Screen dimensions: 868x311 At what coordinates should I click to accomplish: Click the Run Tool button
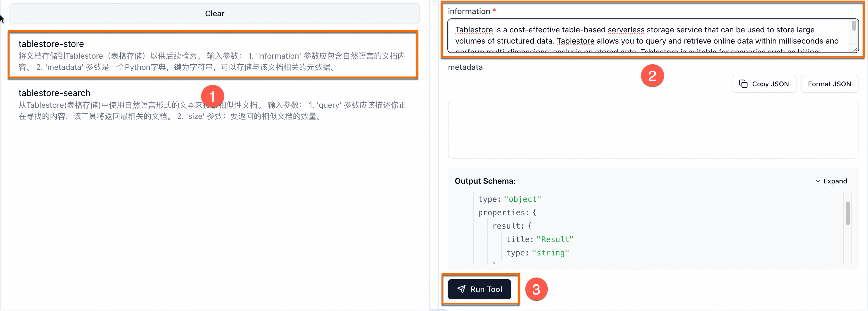point(479,289)
